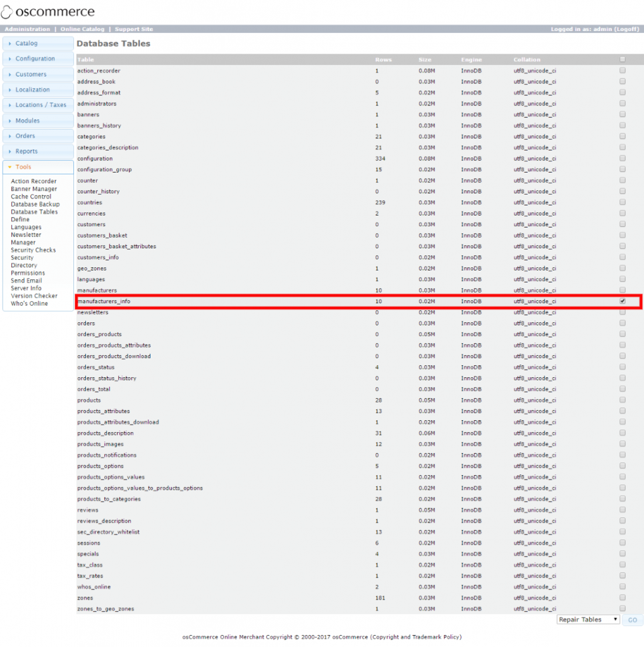
Task: Select the geo_zones table name
Action: pos(92,268)
